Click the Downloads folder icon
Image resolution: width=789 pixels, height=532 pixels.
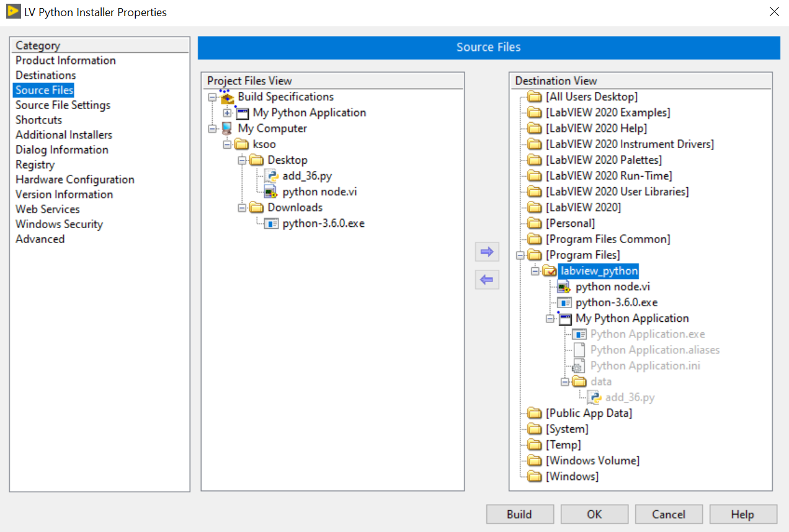(x=257, y=208)
